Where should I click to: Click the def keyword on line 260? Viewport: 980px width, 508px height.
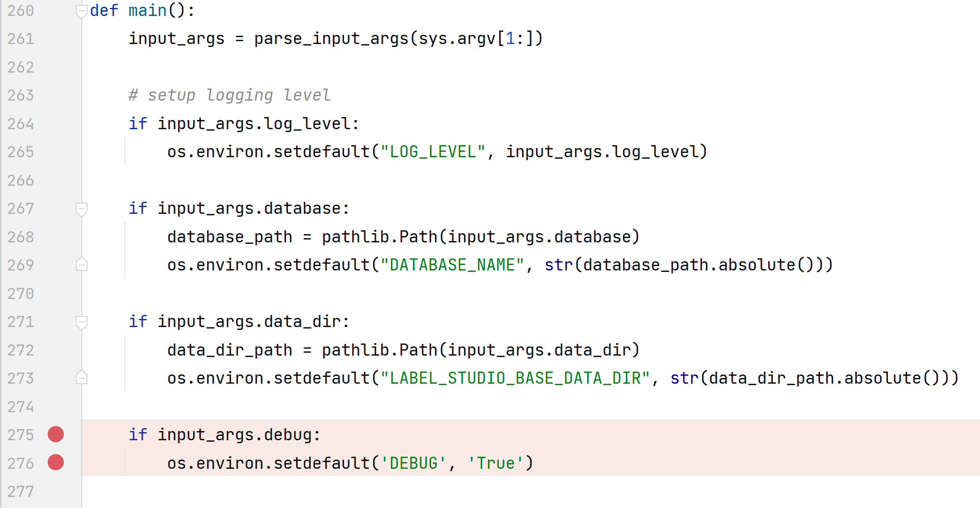coord(104,11)
